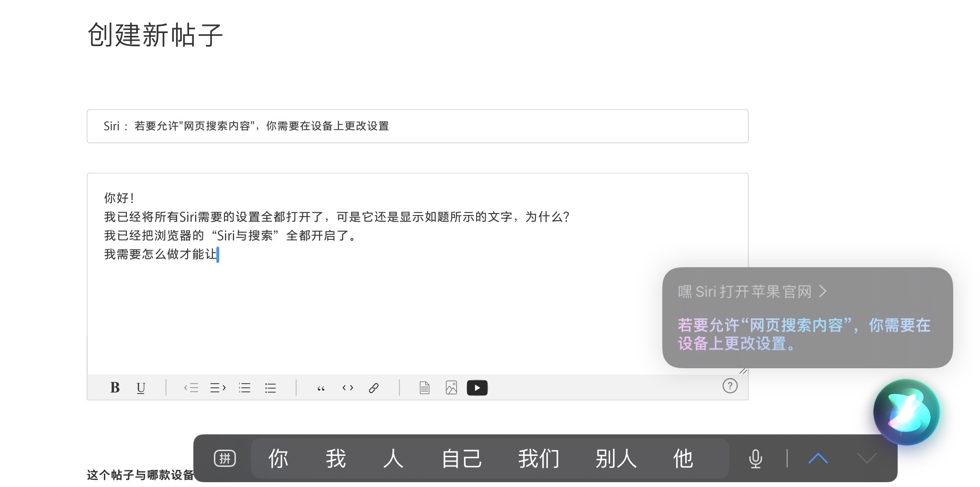The height and width of the screenshot is (487, 980).
Task: Increase indent using indent icon
Action: tap(218, 387)
